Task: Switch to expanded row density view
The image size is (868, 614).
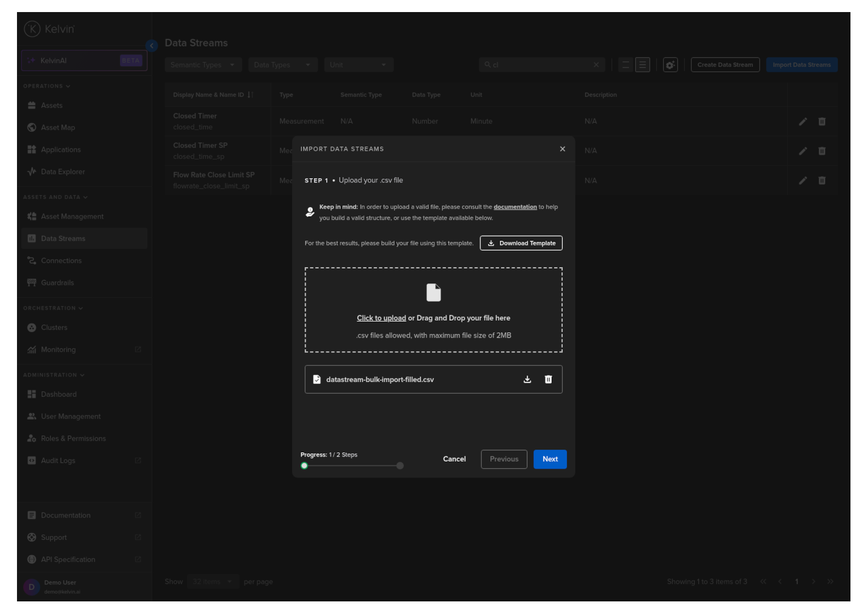Action: click(x=642, y=65)
